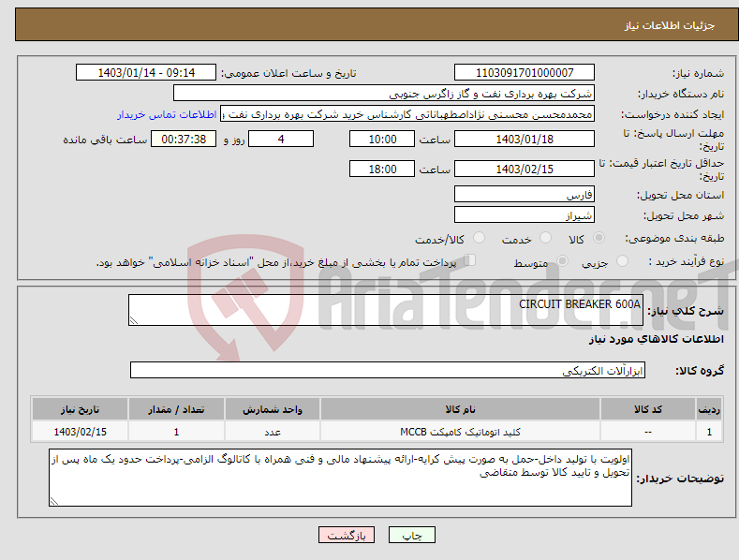Click the ردیف column header
The image size is (739, 560).
709,409
